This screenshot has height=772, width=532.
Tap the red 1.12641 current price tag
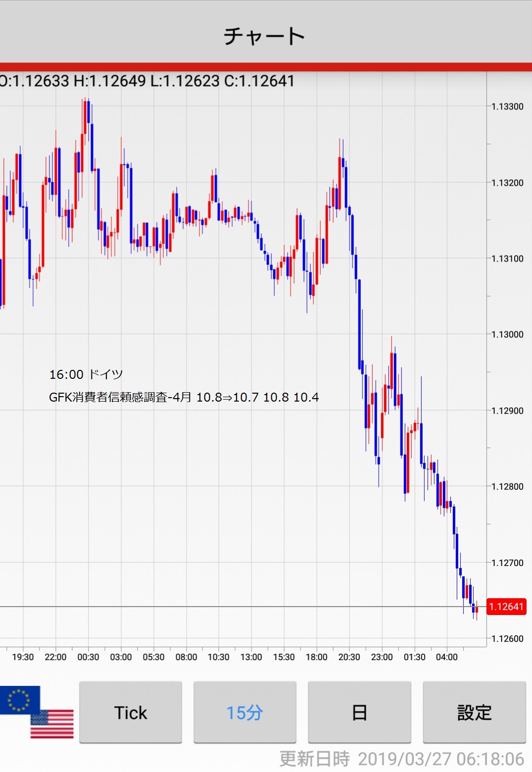tap(506, 607)
